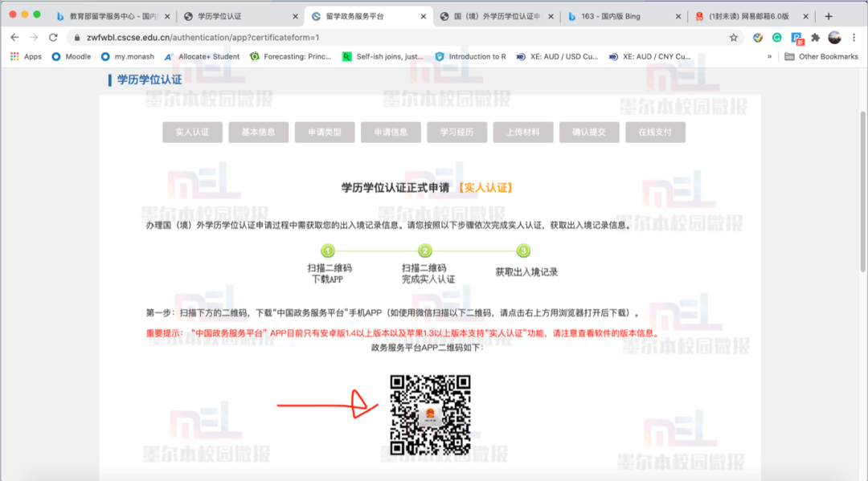The image size is (868, 481).
Task: Click the site lock icon in address bar
Action: [77, 38]
